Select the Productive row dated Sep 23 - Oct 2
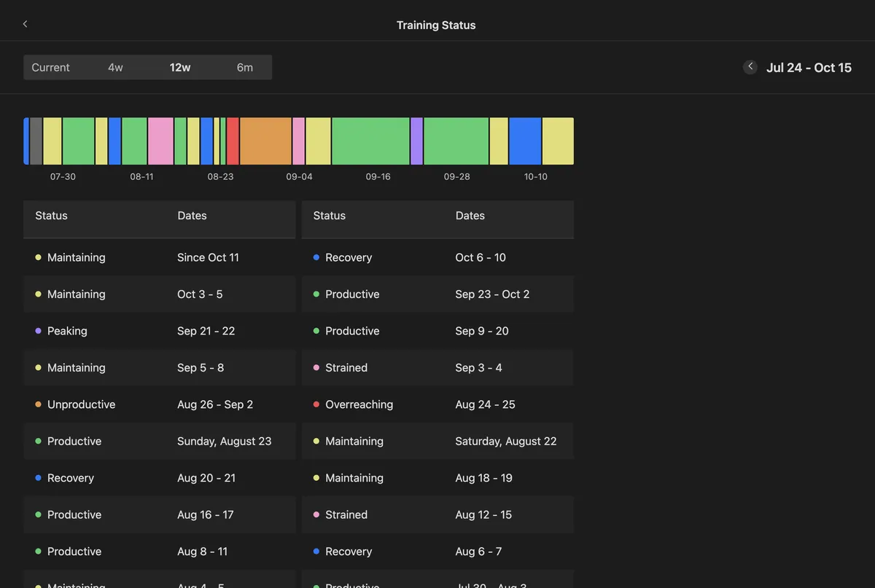The width and height of the screenshot is (875, 588). tap(437, 294)
